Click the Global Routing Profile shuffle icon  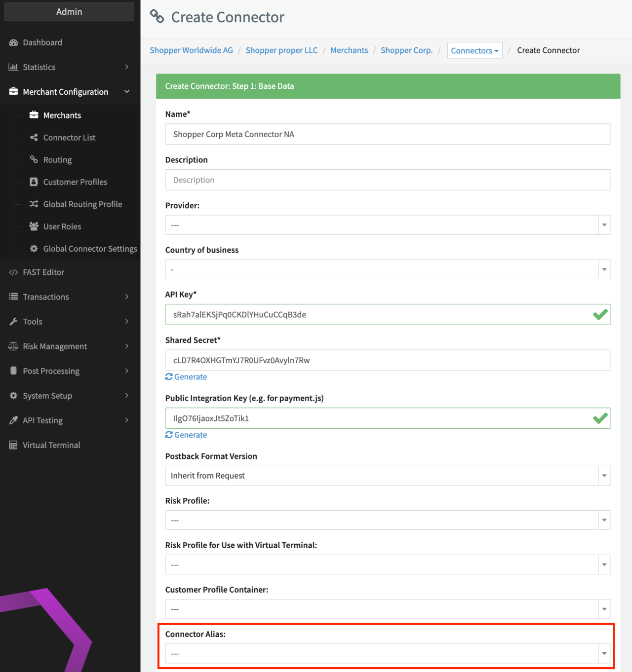tap(34, 204)
